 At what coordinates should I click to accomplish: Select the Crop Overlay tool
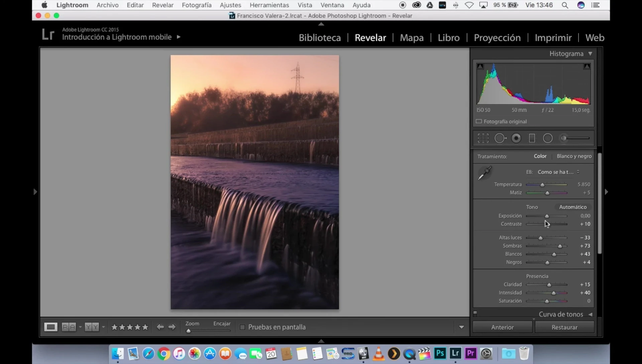point(483,138)
